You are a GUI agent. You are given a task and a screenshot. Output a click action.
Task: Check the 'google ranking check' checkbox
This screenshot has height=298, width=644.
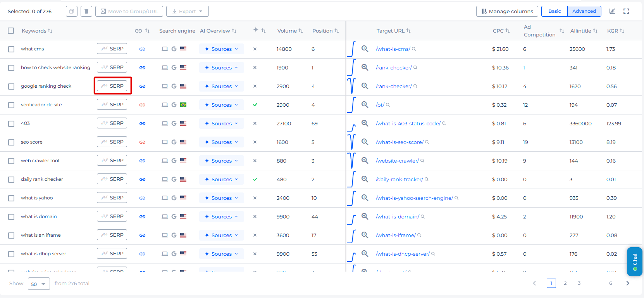pos(11,87)
